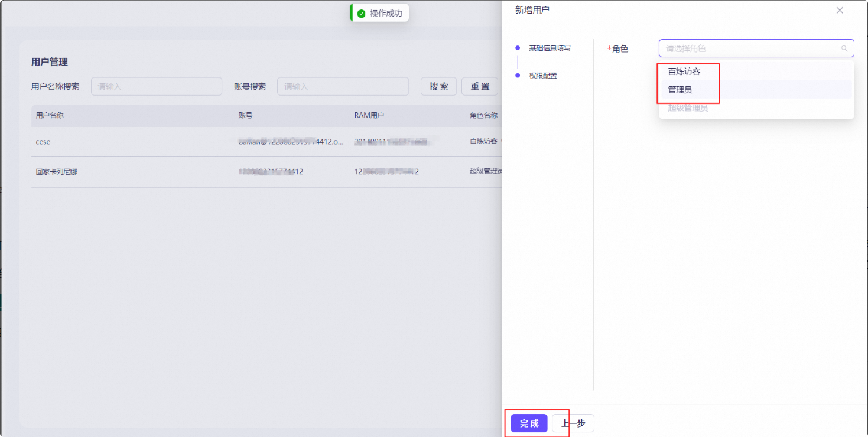Close the 新增用户 dialog with the X icon
Image resolution: width=868 pixels, height=437 pixels.
[840, 10]
